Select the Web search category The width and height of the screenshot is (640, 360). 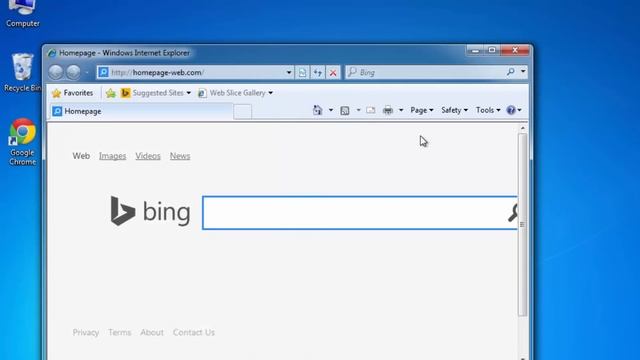click(81, 156)
